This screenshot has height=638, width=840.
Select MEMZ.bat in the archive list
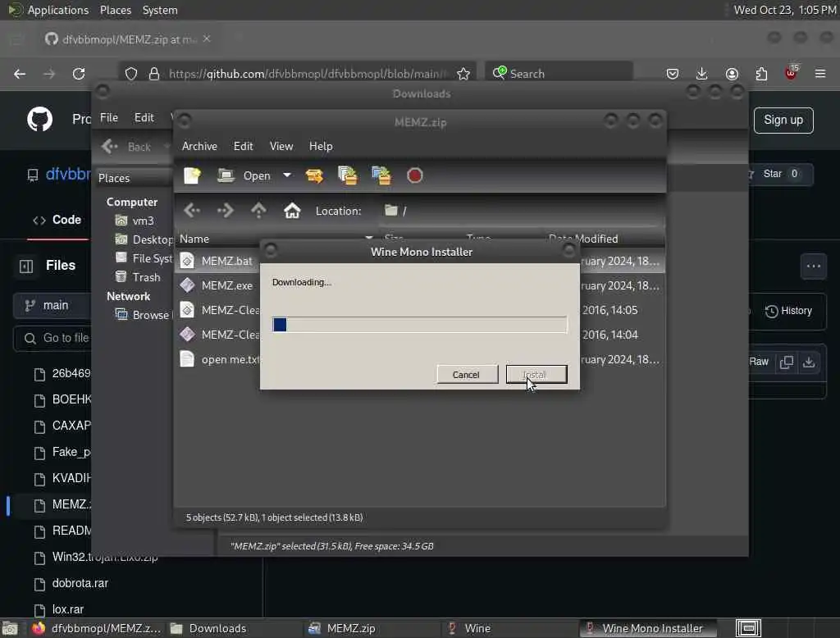[x=226, y=261]
